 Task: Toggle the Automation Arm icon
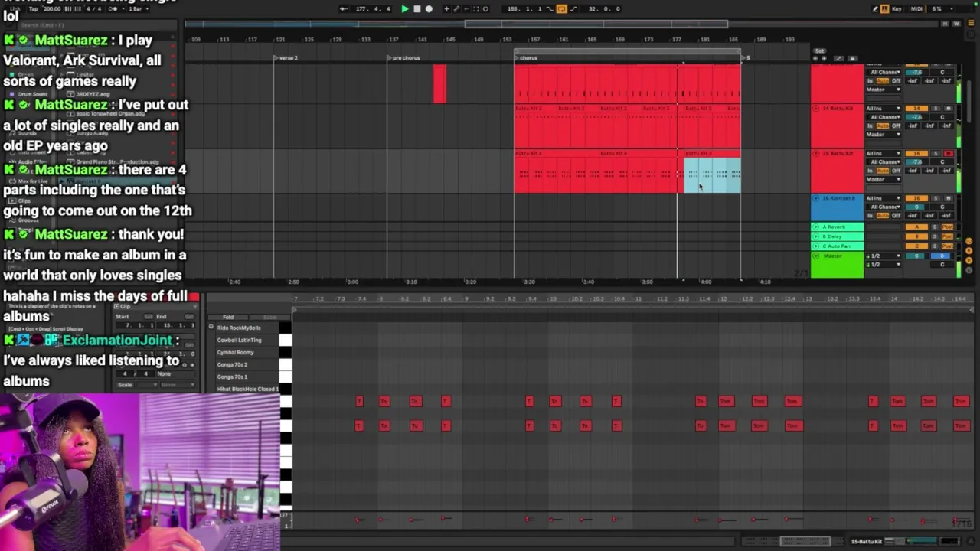[x=456, y=9]
